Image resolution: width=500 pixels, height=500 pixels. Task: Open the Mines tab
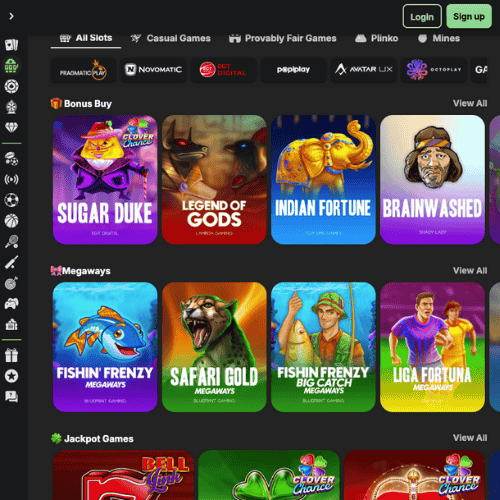[x=439, y=38]
